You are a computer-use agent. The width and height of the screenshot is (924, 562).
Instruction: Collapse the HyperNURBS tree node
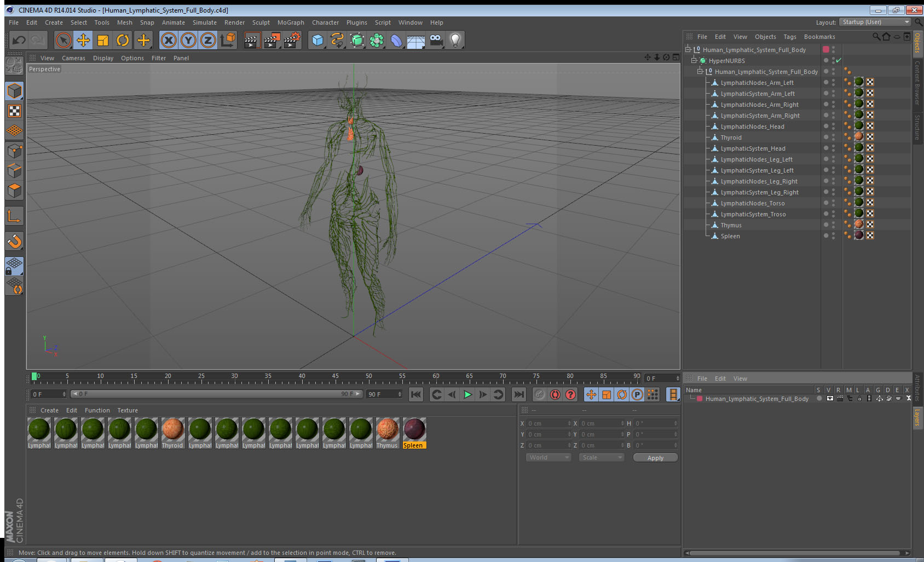(x=694, y=60)
